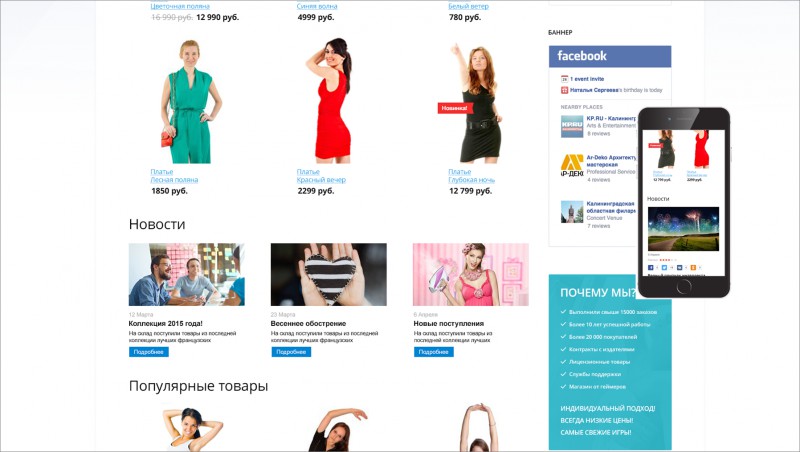Select the red dress product photo

330,101
